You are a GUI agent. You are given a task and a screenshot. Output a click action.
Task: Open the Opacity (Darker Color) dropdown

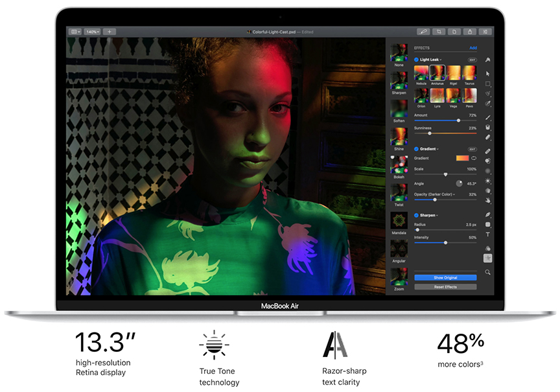(435, 194)
